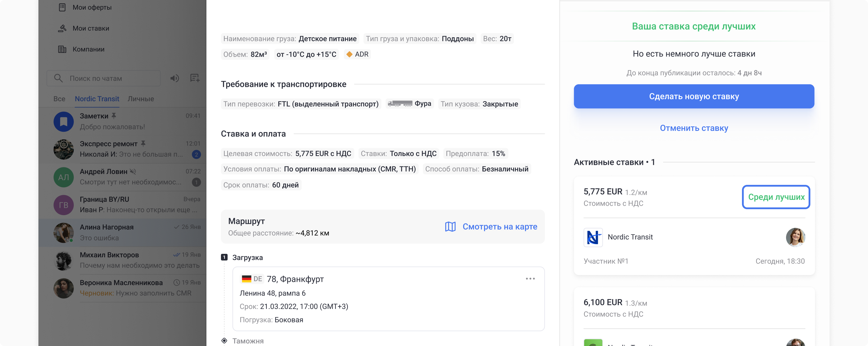Screen dimensions: 868x346
Task: Open the Мои оферты document icon
Action: click(62, 7)
